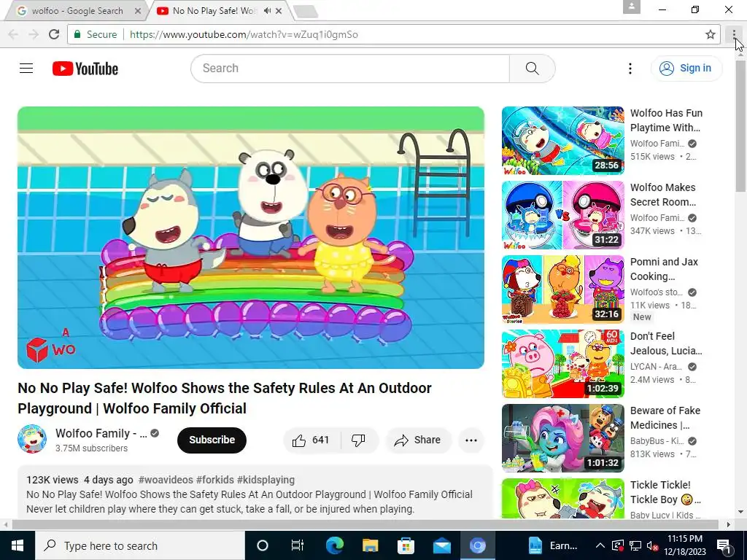Click the #forkids hashtag
Screen dimensions: 747x560
[215, 480]
